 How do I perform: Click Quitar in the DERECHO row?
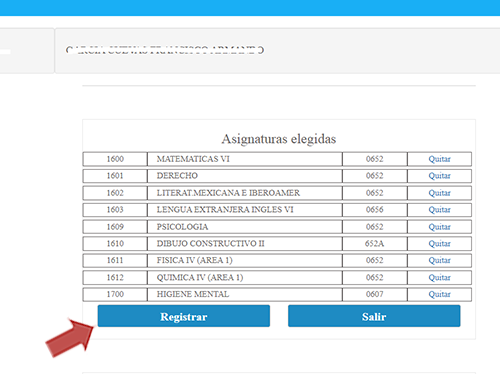(x=439, y=176)
